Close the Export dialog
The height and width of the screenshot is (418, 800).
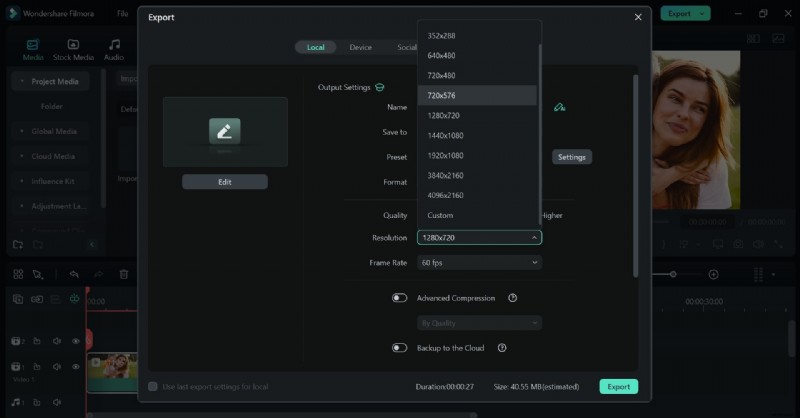coord(638,17)
